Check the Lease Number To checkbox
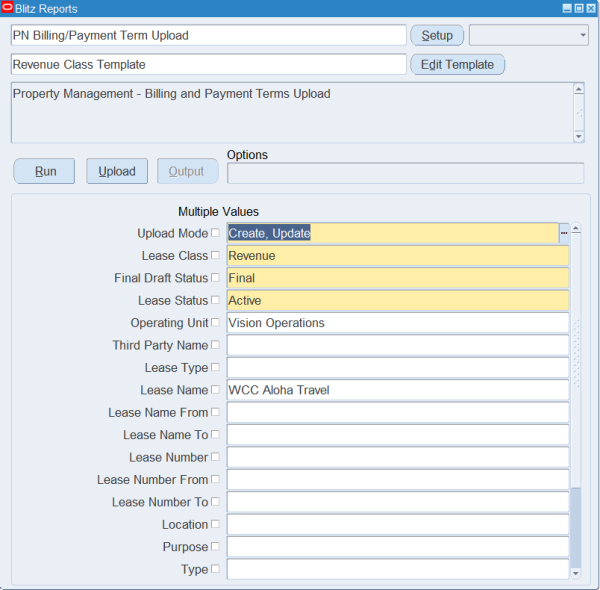This screenshot has height=590, width=600. click(x=215, y=501)
